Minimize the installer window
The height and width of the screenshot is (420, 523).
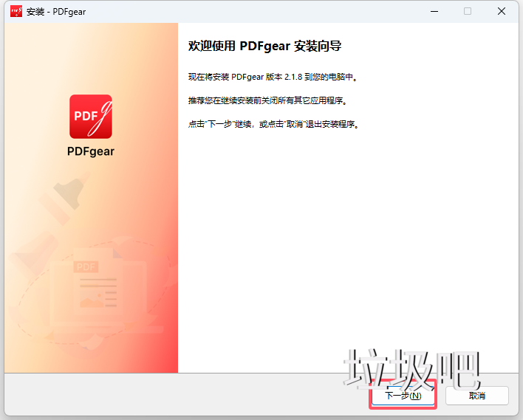coord(433,12)
